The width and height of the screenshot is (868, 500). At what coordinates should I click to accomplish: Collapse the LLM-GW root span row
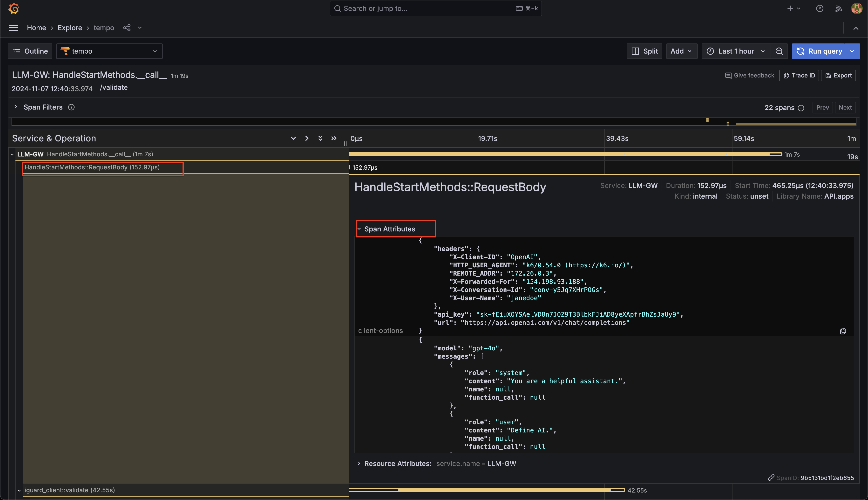(x=12, y=154)
